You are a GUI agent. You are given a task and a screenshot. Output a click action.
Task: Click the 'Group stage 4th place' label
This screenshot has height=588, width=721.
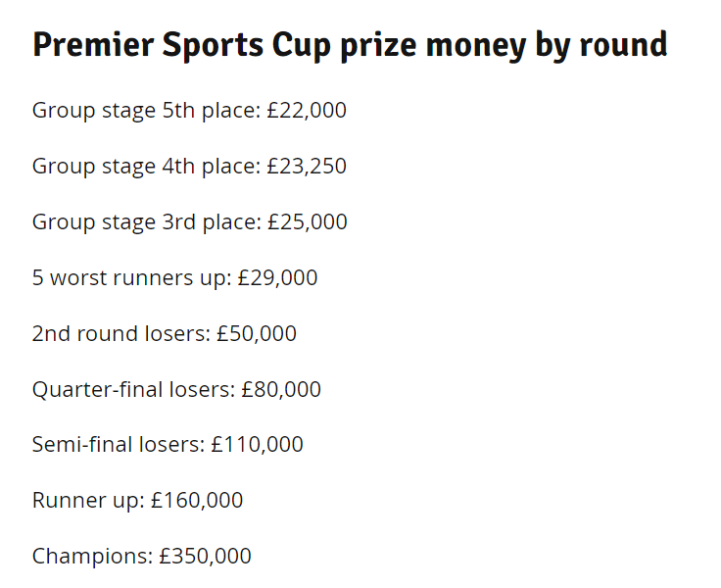pos(146,167)
